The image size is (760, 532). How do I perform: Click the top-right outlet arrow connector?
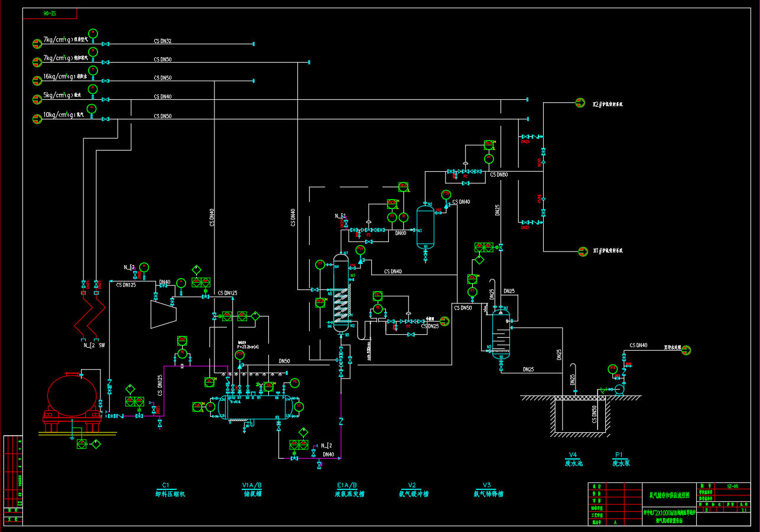tap(580, 103)
